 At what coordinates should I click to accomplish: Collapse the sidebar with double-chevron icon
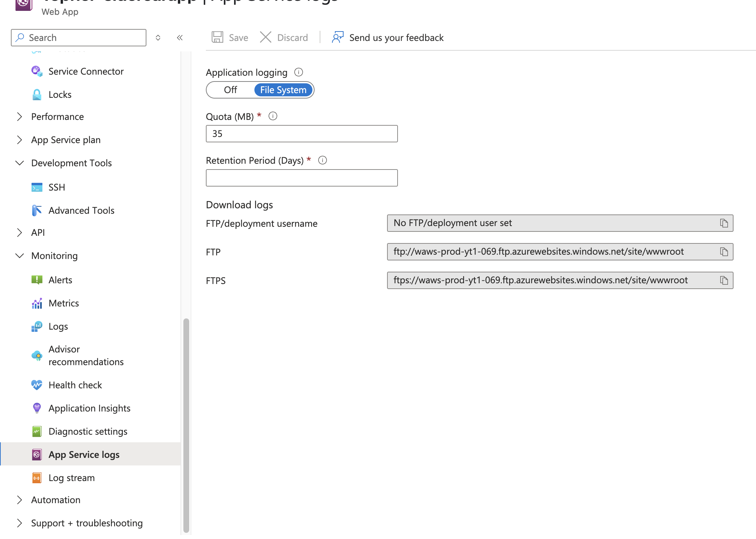180,38
